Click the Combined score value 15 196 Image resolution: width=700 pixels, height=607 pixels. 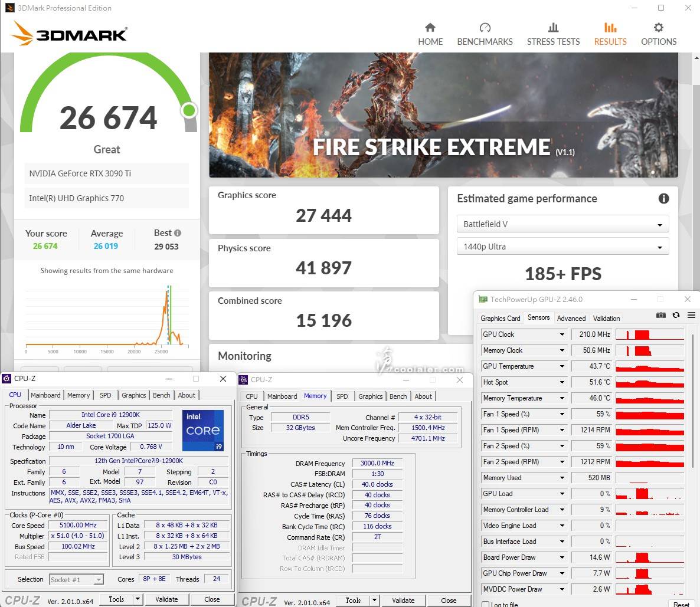[x=323, y=320]
